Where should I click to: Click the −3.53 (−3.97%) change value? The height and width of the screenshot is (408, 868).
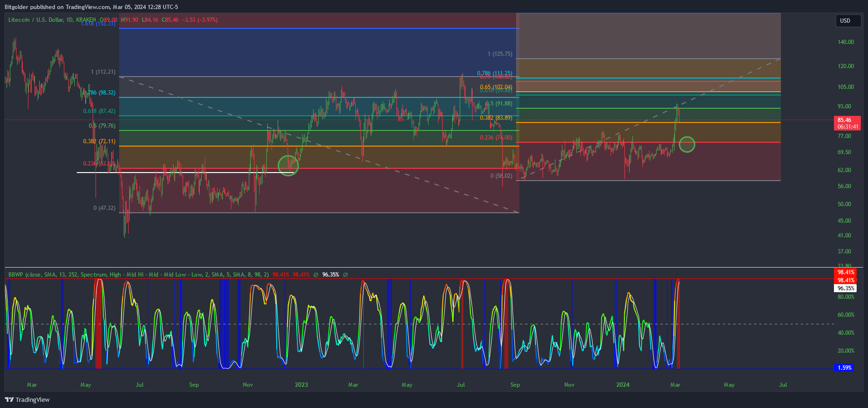pyautogui.click(x=200, y=20)
